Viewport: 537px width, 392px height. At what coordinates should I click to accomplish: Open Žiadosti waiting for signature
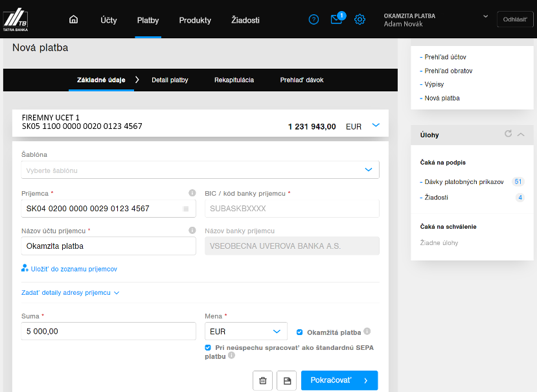tap(436, 198)
